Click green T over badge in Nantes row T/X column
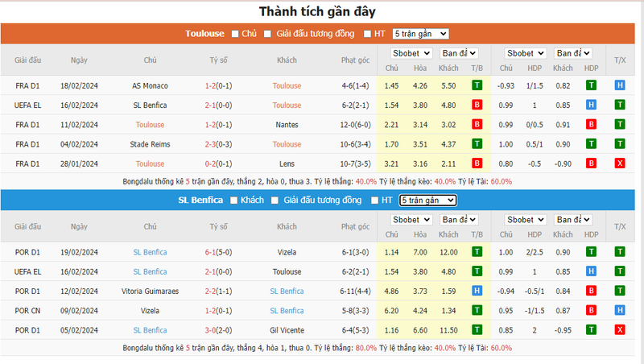The width and height of the screenshot is (644, 364). click(x=620, y=125)
